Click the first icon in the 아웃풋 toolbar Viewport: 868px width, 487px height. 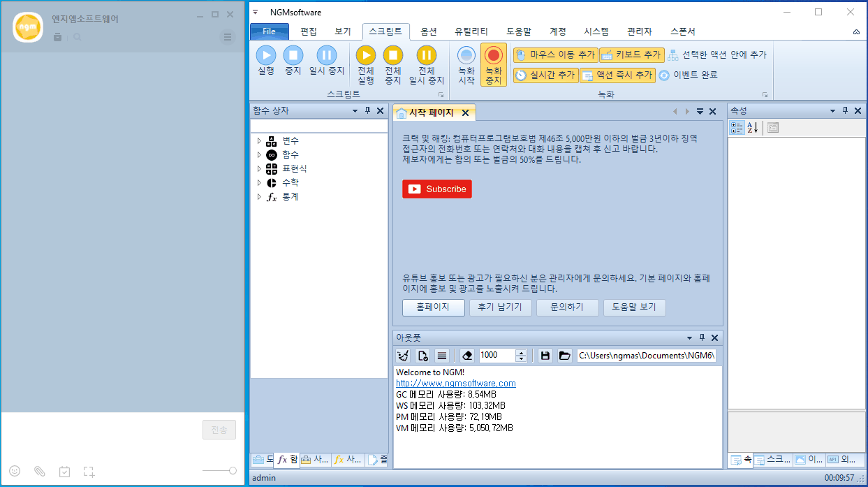[404, 355]
